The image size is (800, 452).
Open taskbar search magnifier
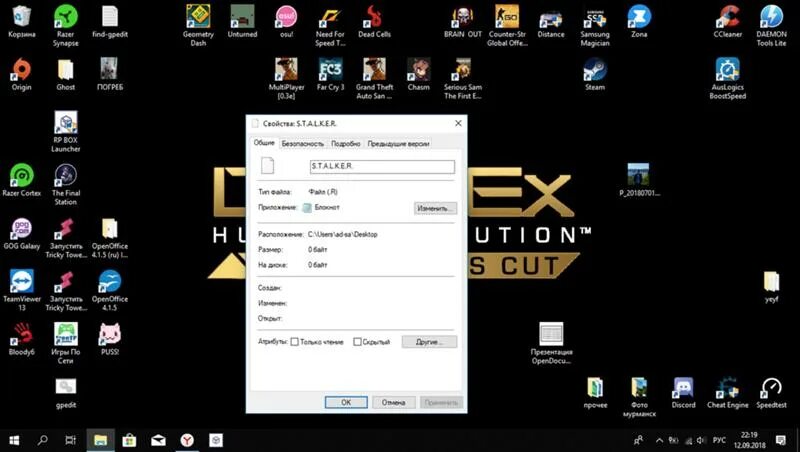tap(43, 440)
